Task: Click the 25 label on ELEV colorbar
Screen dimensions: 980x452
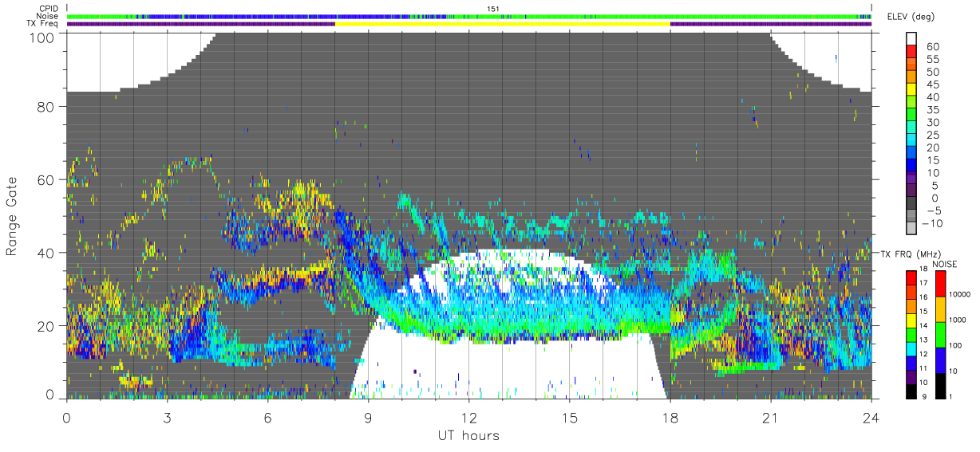Action: pos(932,135)
